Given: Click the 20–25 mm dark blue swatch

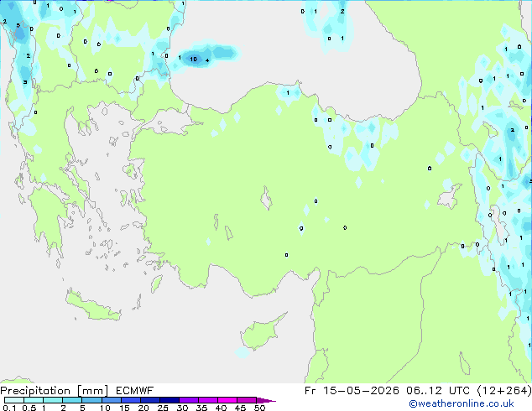Looking at the screenshot, I should [150, 400].
